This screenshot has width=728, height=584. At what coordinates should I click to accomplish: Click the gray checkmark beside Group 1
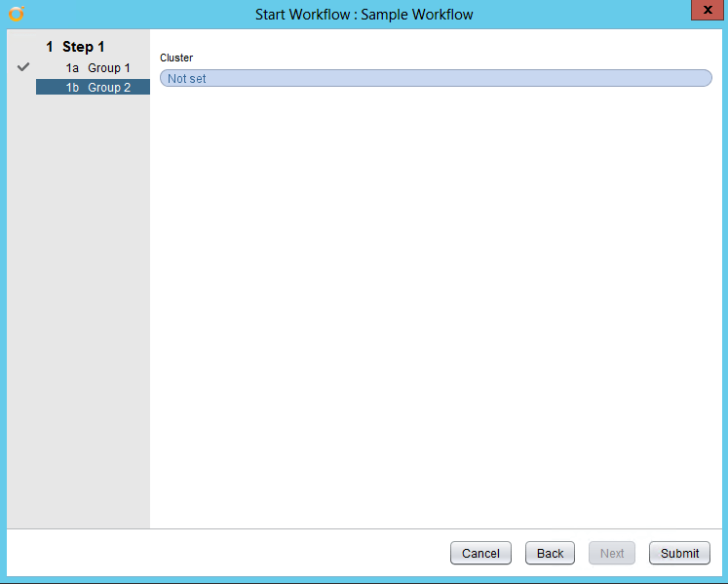24,67
